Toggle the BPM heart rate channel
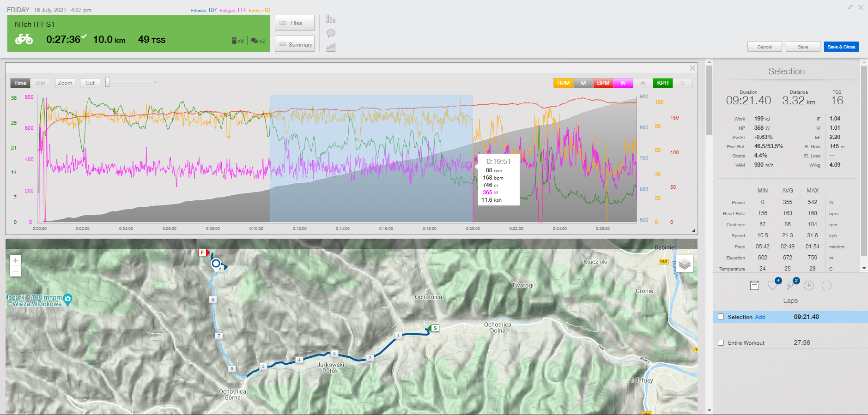868x415 pixels. click(603, 83)
